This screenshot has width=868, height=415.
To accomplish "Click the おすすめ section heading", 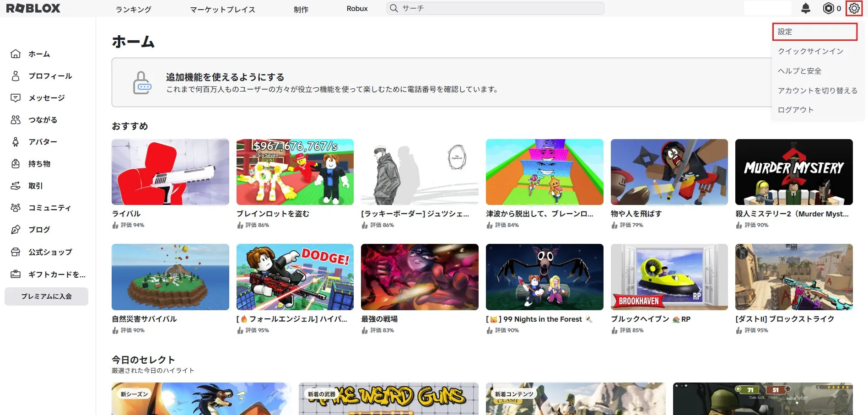I will [130, 126].
